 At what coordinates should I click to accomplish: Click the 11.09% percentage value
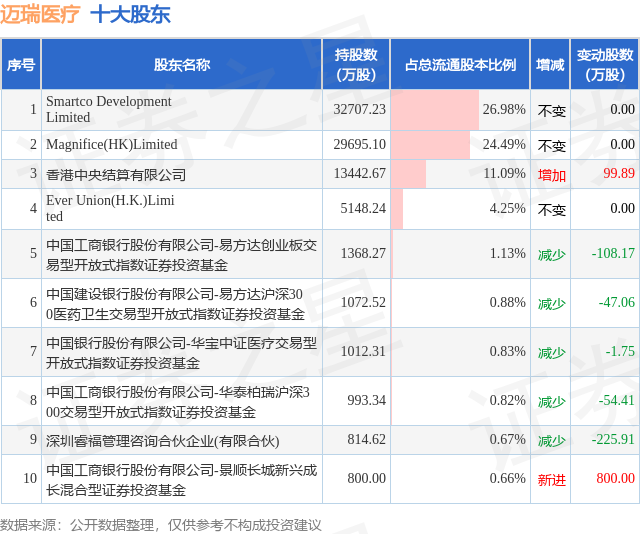click(x=504, y=173)
